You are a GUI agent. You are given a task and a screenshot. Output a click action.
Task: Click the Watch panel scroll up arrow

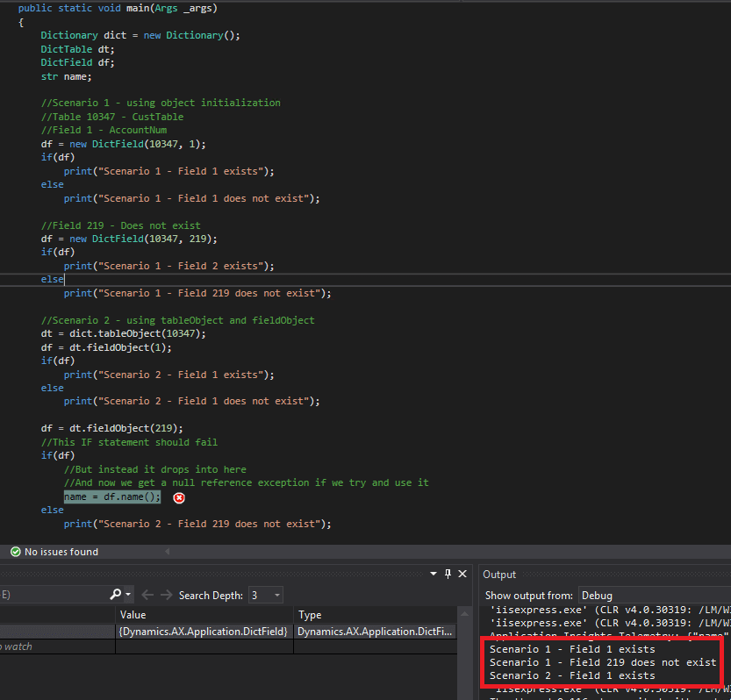(x=464, y=614)
